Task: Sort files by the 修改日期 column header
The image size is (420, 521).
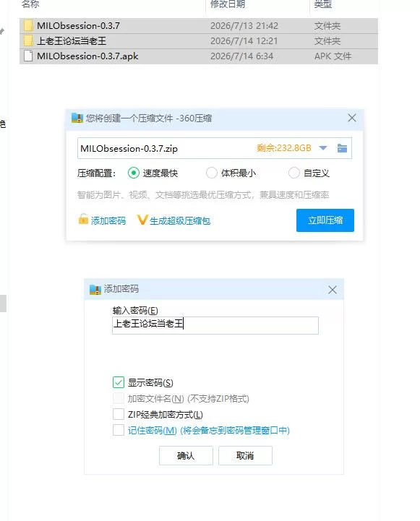Action: pyautogui.click(x=228, y=4)
